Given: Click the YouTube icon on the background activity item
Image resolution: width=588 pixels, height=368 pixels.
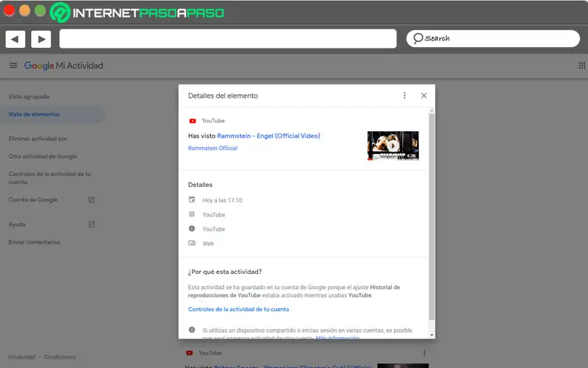Looking at the screenshot, I should 190,353.
